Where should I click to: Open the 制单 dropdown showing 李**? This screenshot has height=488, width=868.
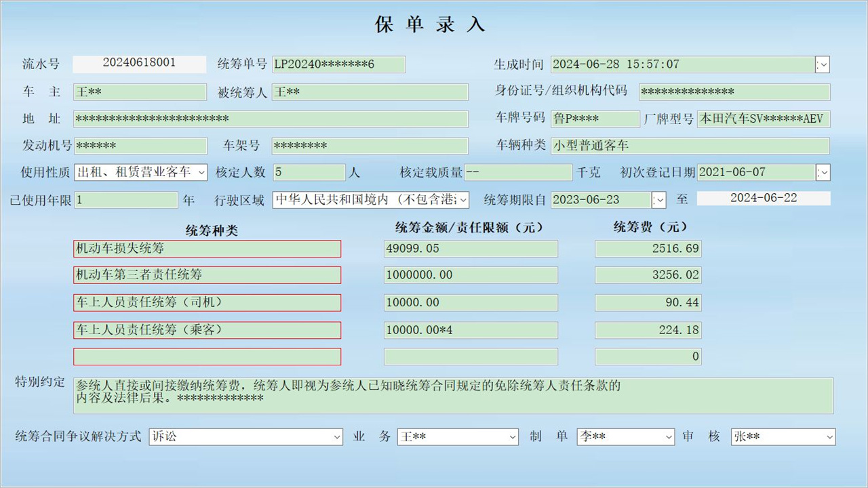(x=669, y=436)
